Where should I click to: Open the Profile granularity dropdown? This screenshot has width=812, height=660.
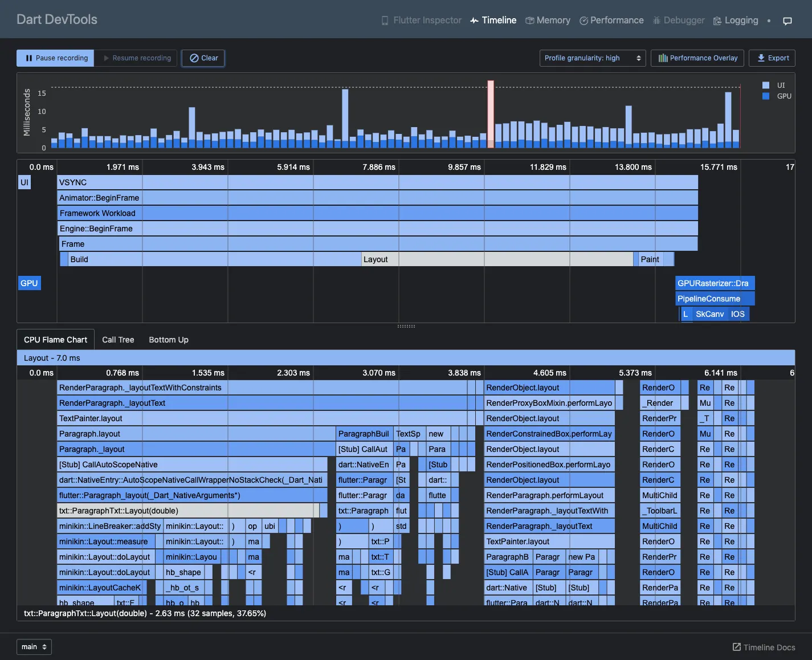pyautogui.click(x=593, y=58)
